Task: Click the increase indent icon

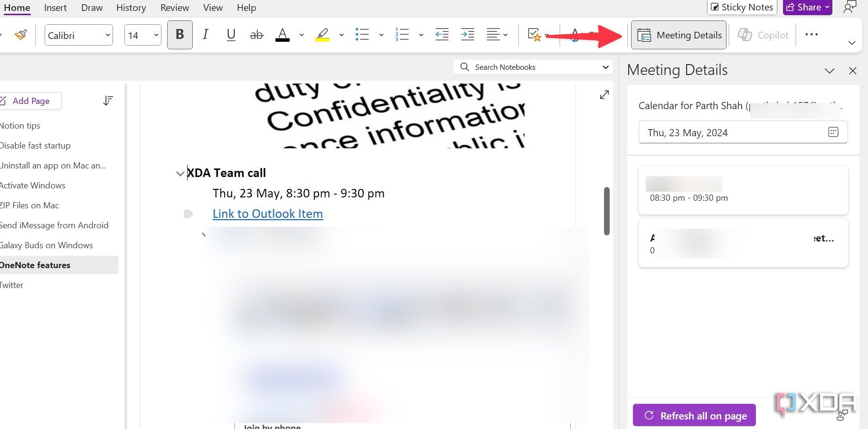Action: [x=468, y=35]
